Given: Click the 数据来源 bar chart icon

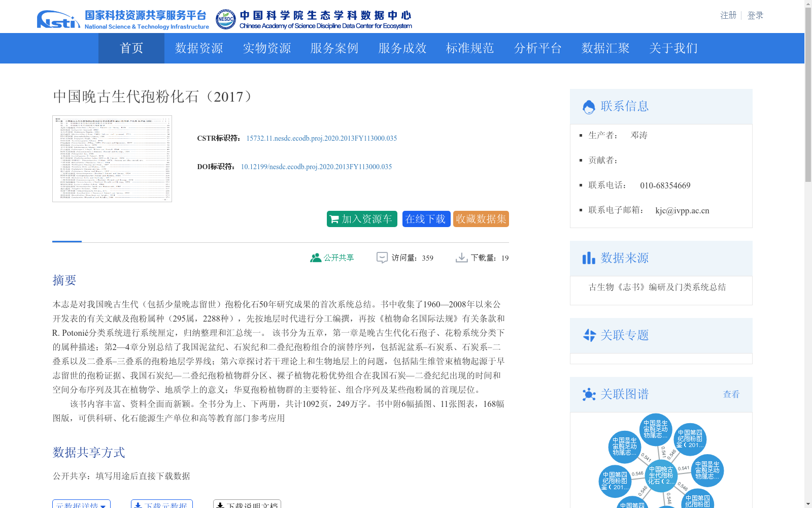Looking at the screenshot, I should [589, 258].
